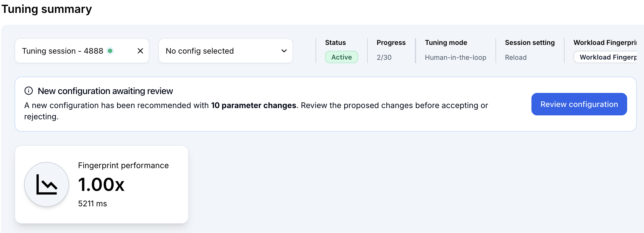Clear the selected tuning session with X

pos(140,51)
